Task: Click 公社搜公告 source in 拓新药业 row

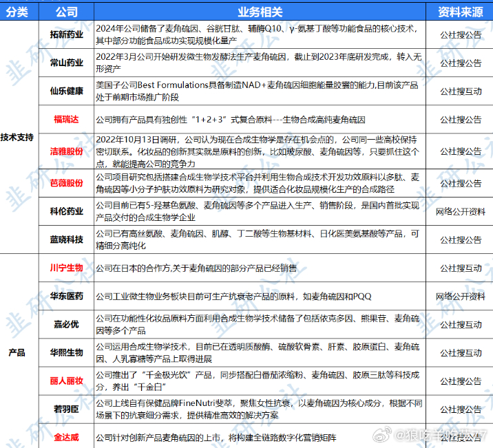Action: (x=461, y=35)
